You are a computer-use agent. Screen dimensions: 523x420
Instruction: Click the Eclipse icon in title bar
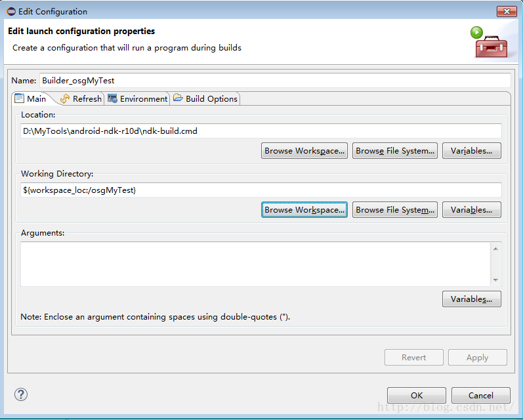10,11
